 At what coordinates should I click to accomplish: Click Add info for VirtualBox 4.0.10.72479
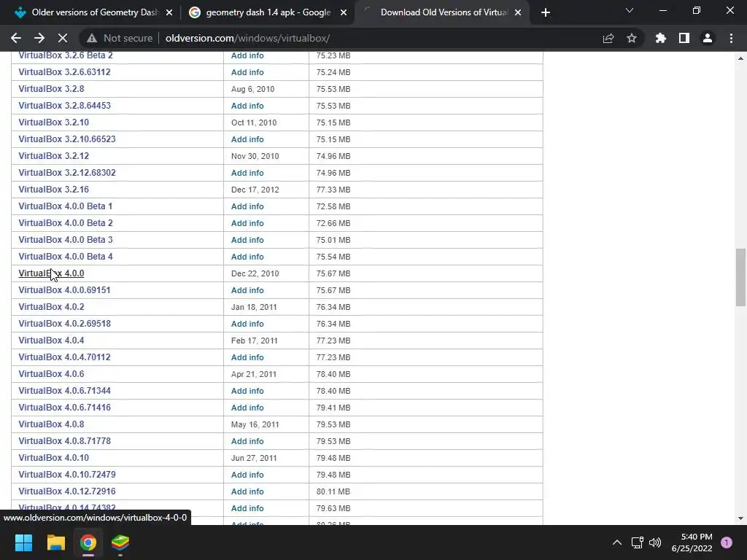247,475
